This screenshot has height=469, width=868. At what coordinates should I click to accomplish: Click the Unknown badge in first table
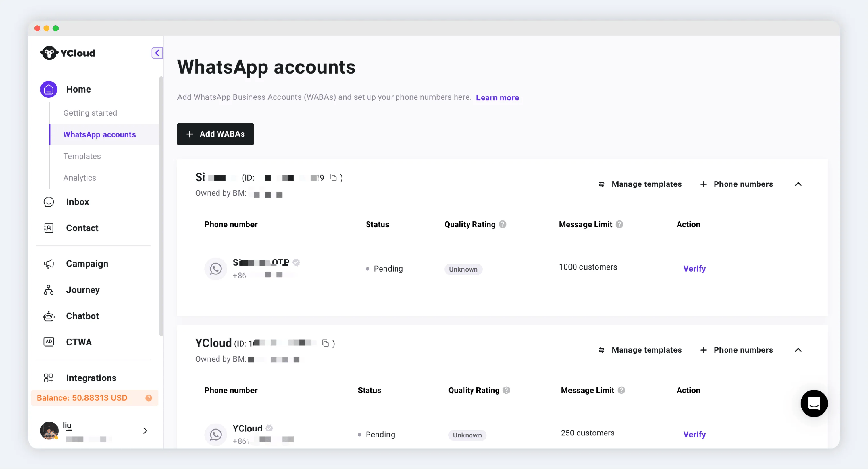click(x=463, y=269)
